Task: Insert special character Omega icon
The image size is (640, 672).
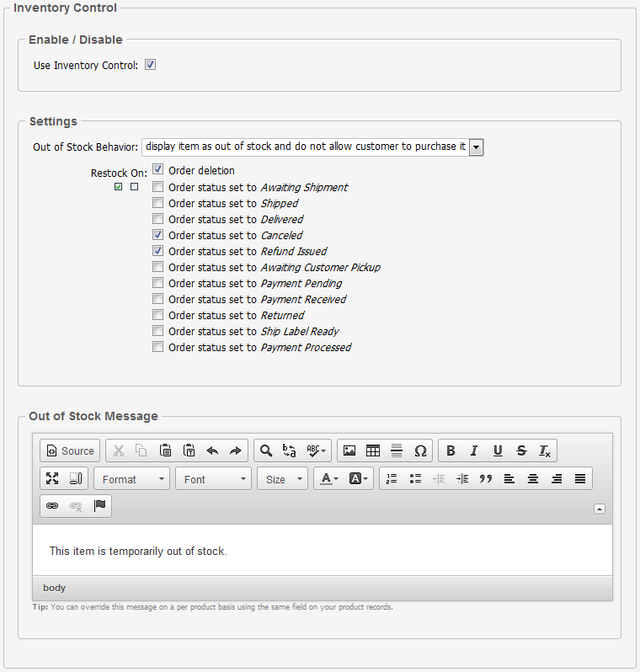Action: [x=420, y=451]
